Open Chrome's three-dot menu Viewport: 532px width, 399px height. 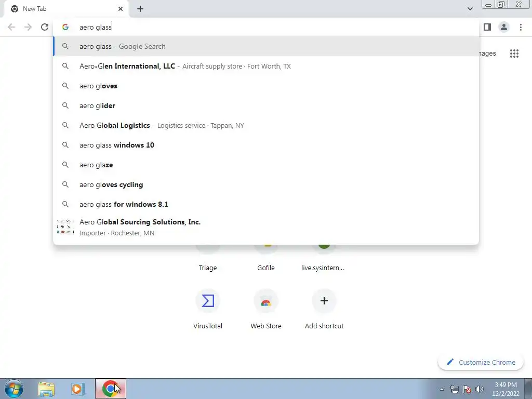(x=521, y=27)
